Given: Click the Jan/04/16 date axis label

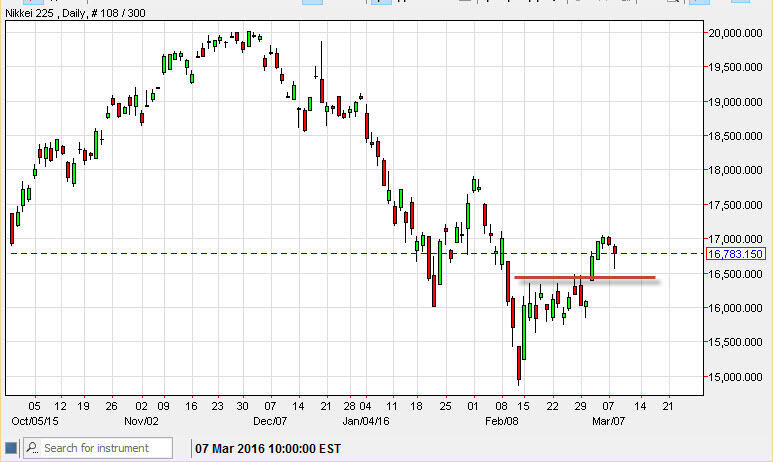Looking at the screenshot, I should coord(365,421).
